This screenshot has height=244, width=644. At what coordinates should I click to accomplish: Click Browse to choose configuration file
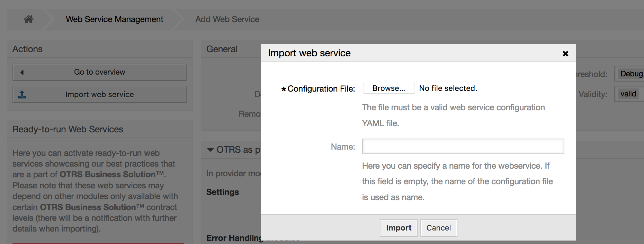(389, 88)
